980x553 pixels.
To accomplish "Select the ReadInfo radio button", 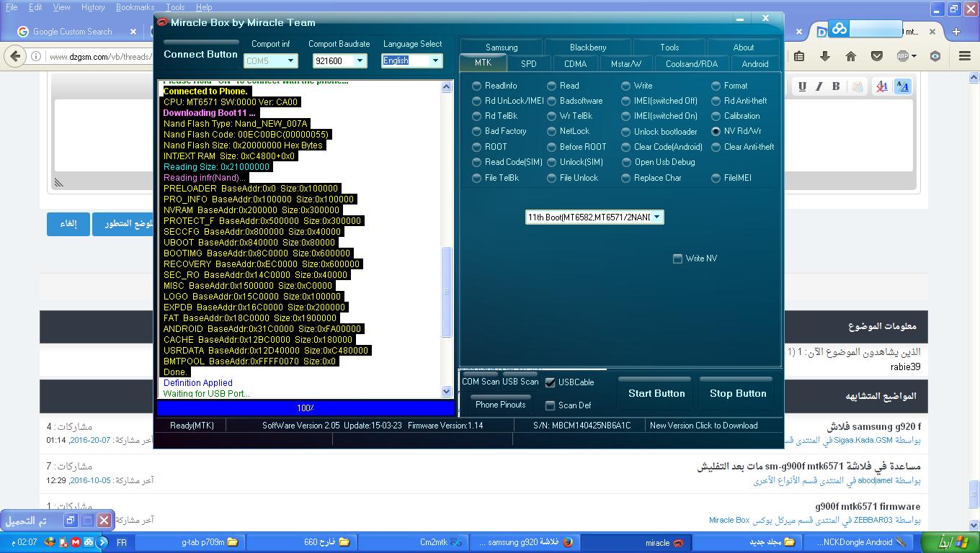I will (x=476, y=86).
